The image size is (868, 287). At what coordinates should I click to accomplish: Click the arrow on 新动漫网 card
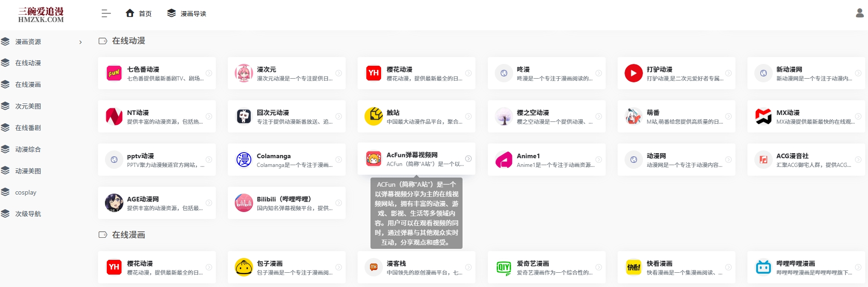(x=858, y=73)
